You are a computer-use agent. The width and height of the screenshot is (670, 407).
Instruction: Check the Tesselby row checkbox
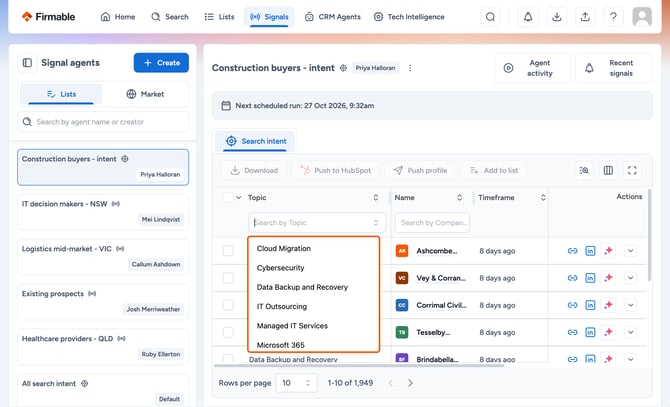[x=228, y=332]
